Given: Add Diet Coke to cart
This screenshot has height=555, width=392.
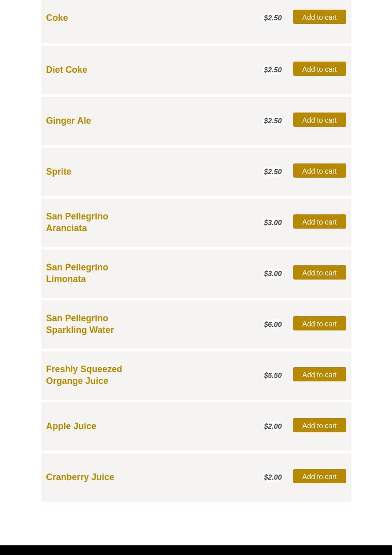Looking at the screenshot, I should 319,69.
